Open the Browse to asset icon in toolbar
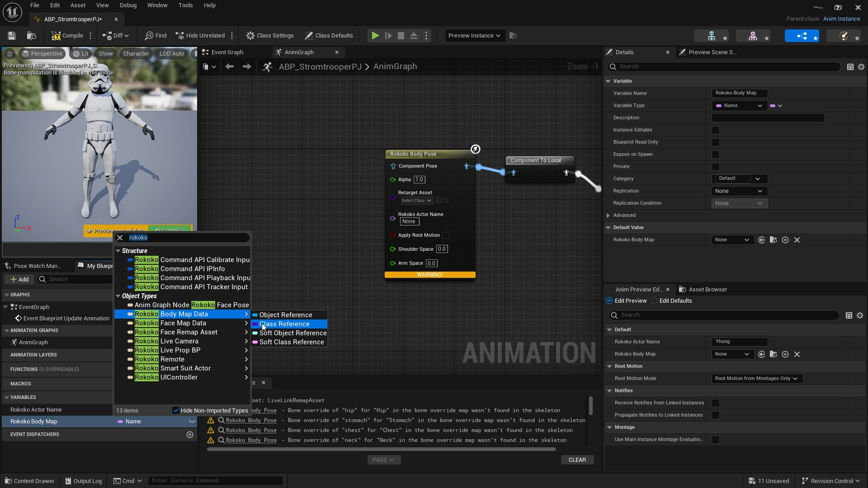 click(31, 36)
